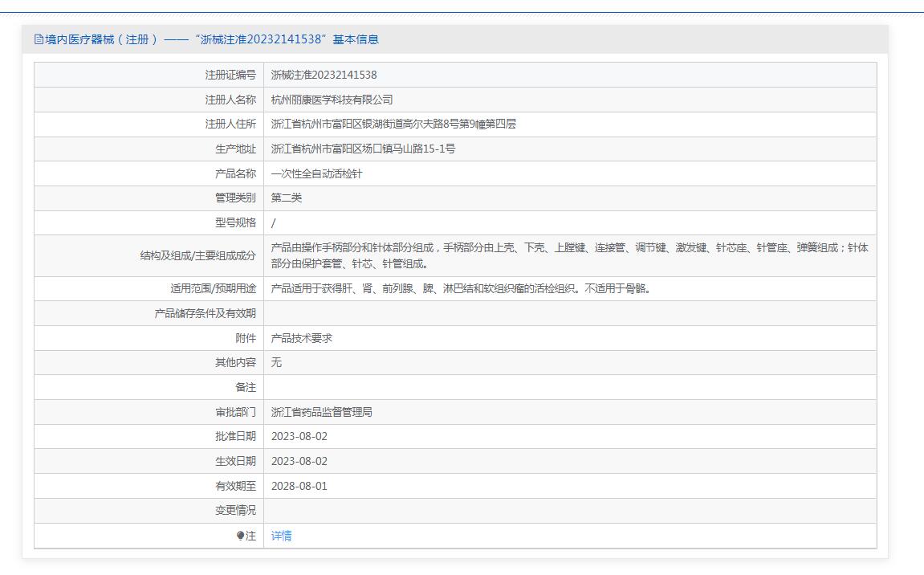924x575 pixels.
Task: Click intended use text 产品适用于获得肝、肾
Action: tap(461, 288)
